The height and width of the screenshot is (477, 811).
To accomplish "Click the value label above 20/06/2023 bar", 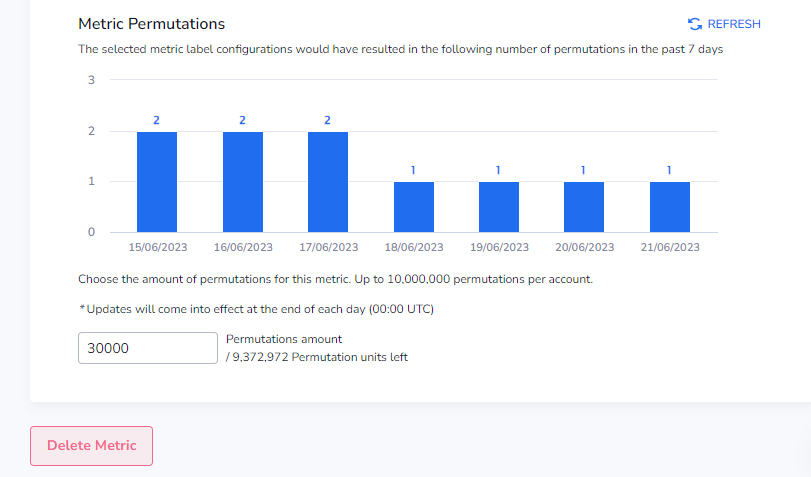I will [583, 170].
